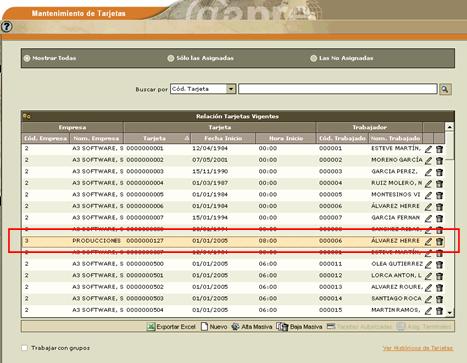Select the PRODUCCIONES company cell
The image size is (467, 363).
point(96,241)
